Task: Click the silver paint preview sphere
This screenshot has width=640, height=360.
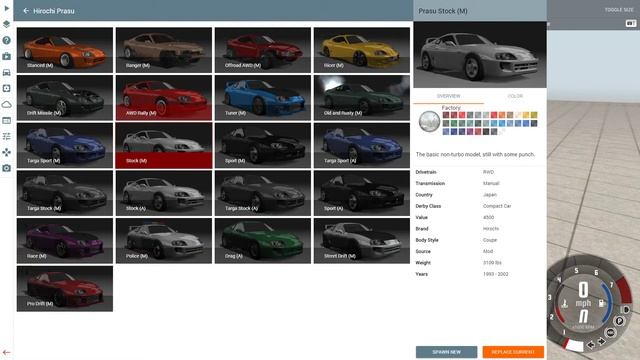Action: pyautogui.click(x=429, y=121)
